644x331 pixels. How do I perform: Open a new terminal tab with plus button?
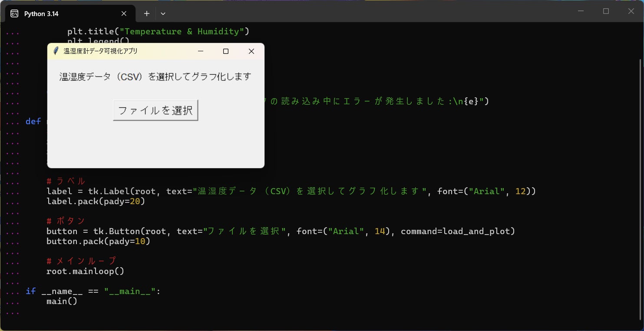(x=147, y=14)
